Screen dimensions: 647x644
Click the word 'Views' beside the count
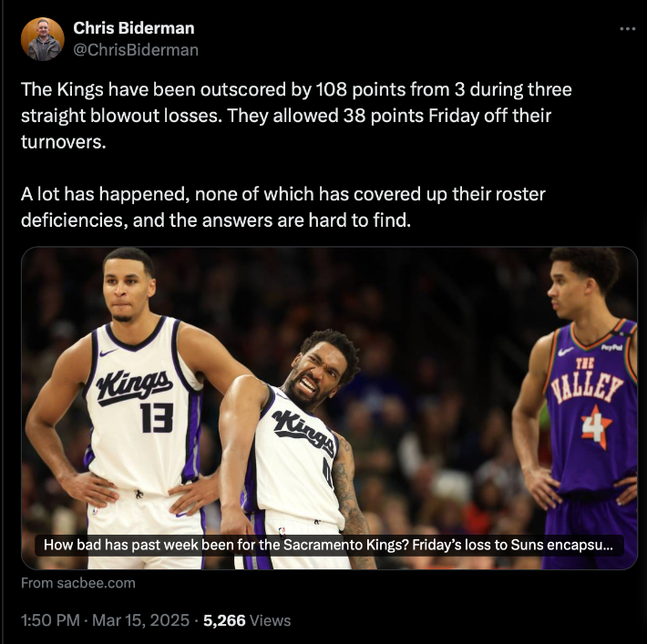(x=271, y=620)
